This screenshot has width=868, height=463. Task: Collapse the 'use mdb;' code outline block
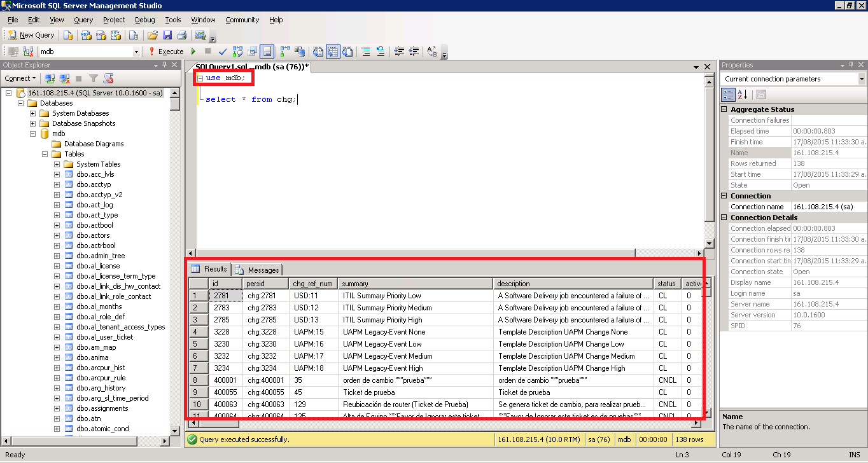point(200,78)
